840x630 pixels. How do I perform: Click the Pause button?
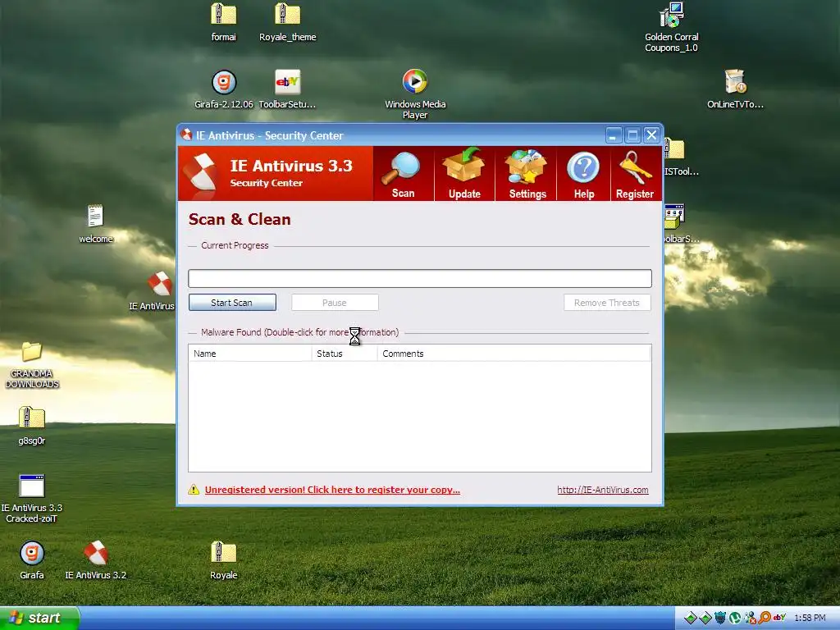pos(335,302)
